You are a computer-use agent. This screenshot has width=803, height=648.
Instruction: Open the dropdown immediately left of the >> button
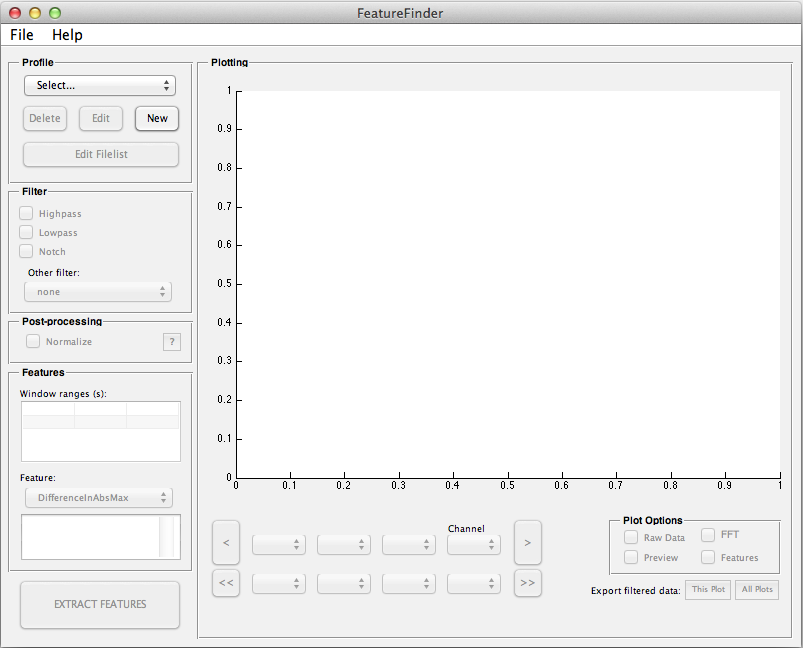point(474,583)
